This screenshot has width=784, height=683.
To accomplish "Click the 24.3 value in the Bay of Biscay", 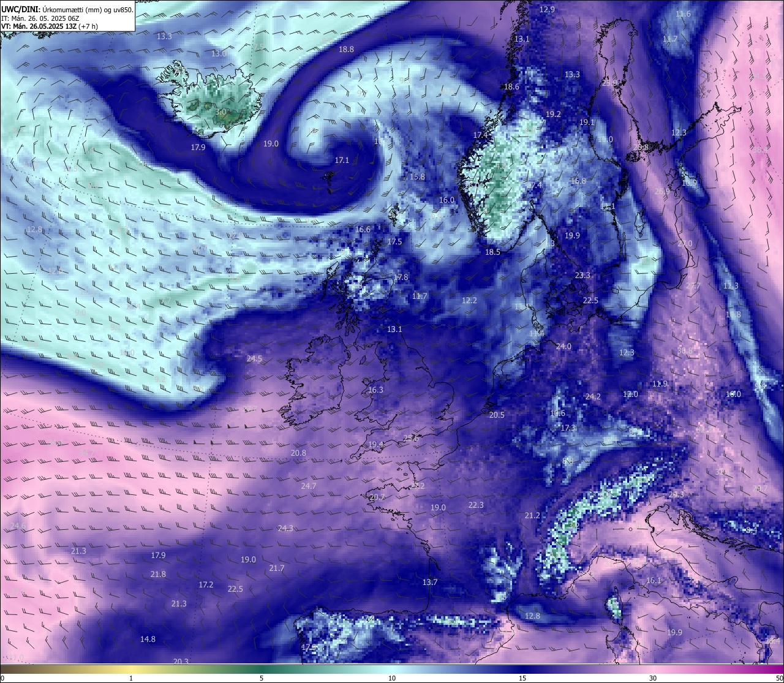I will click(x=285, y=529).
